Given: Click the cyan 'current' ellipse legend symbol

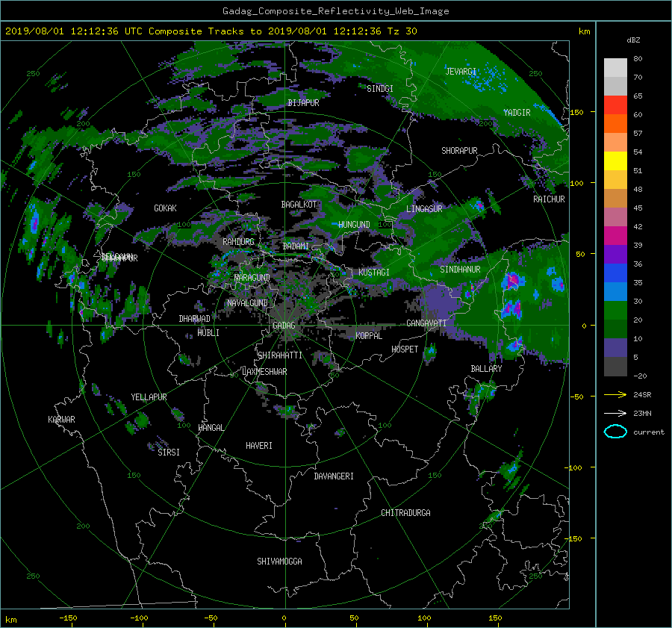Looking at the screenshot, I should (x=615, y=432).
